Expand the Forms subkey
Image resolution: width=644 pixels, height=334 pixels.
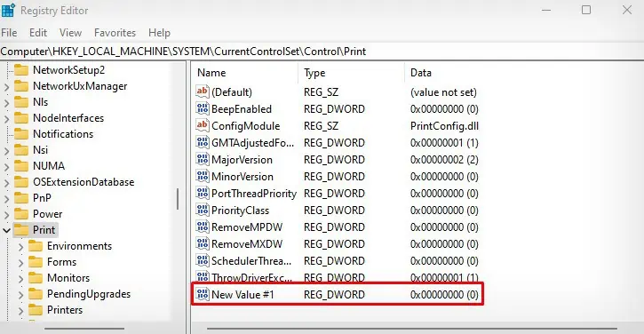point(20,263)
